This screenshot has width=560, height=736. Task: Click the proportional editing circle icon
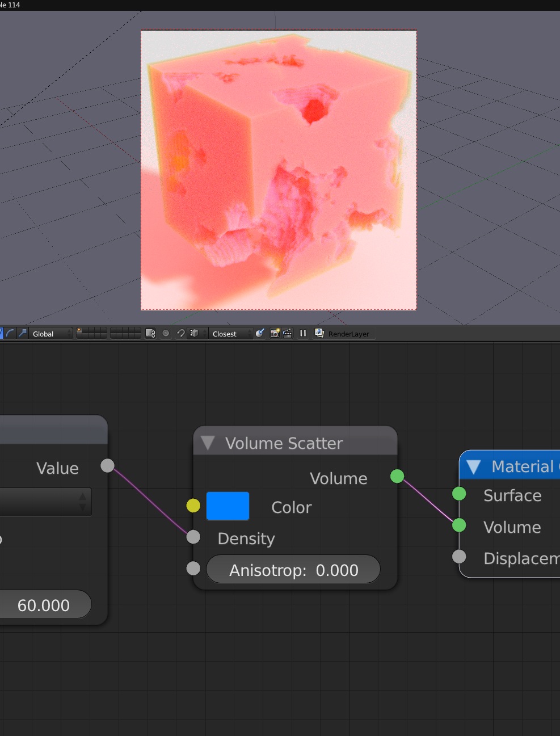[166, 334]
